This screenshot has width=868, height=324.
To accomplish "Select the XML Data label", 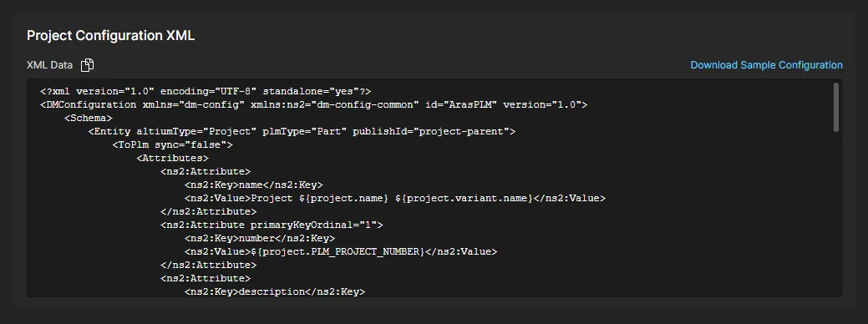I will (x=49, y=65).
